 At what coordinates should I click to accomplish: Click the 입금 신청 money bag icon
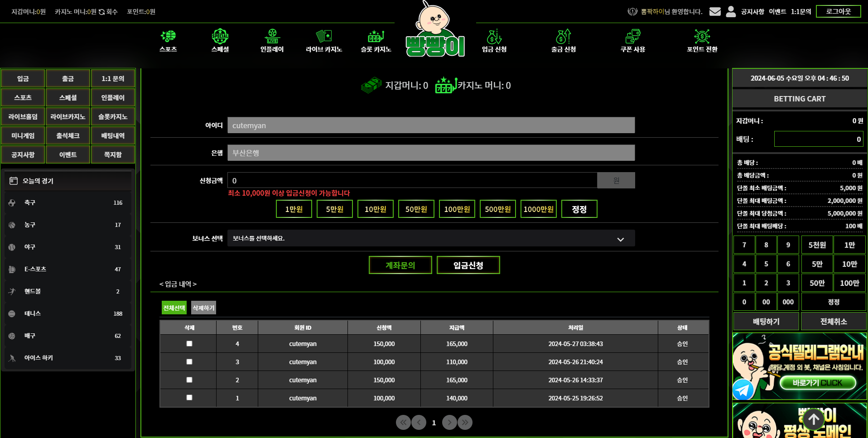[494, 36]
